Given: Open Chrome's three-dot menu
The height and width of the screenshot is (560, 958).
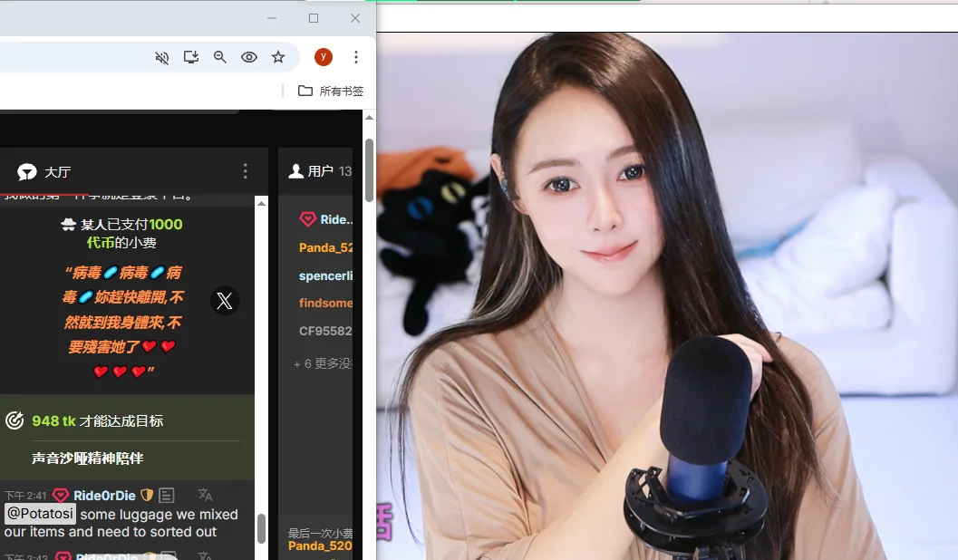Looking at the screenshot, I should [x=356, y=57].
